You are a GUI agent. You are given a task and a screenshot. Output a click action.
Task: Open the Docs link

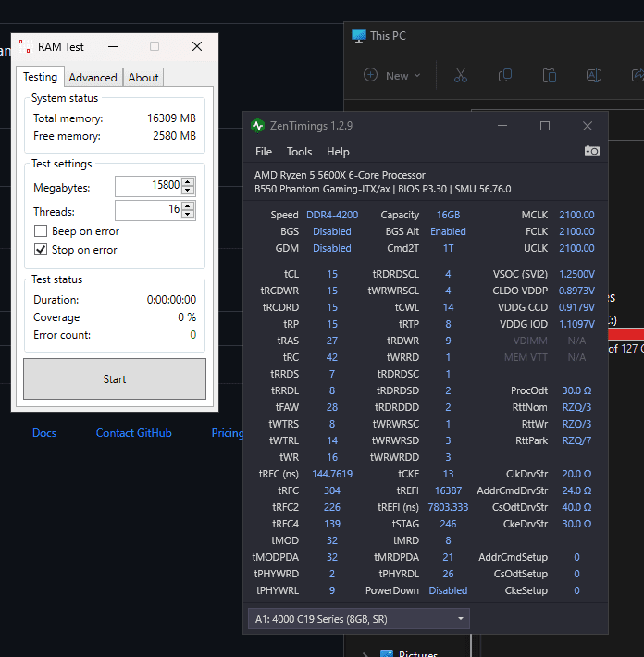tap(44, 433)
